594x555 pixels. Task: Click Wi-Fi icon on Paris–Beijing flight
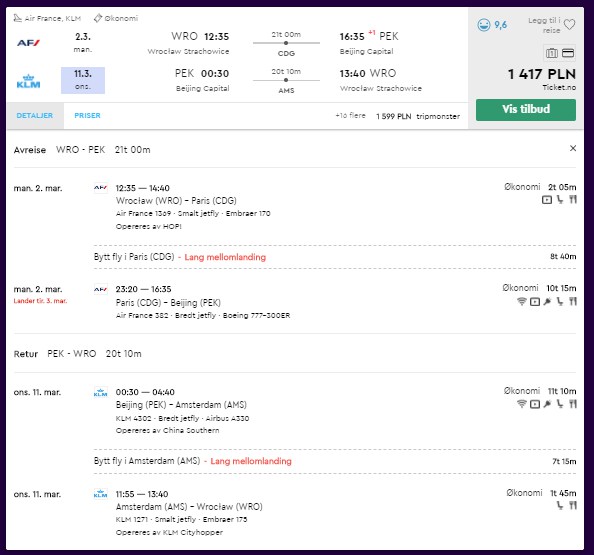(x=522, y=302)
